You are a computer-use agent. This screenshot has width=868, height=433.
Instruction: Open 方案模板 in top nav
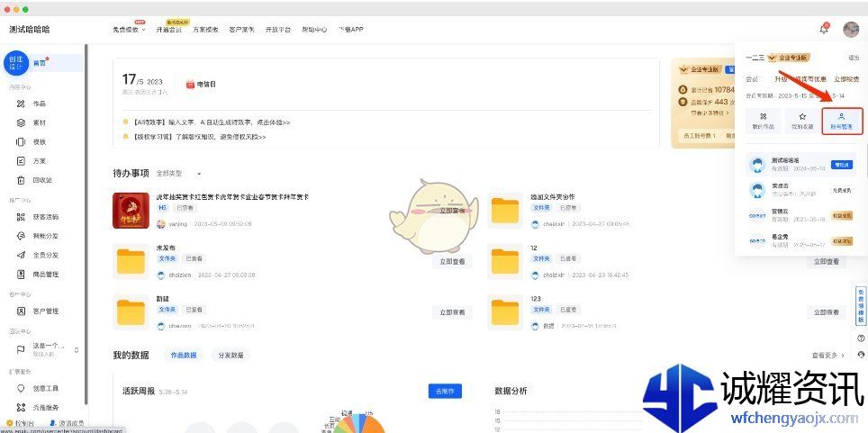click(205, 30)
